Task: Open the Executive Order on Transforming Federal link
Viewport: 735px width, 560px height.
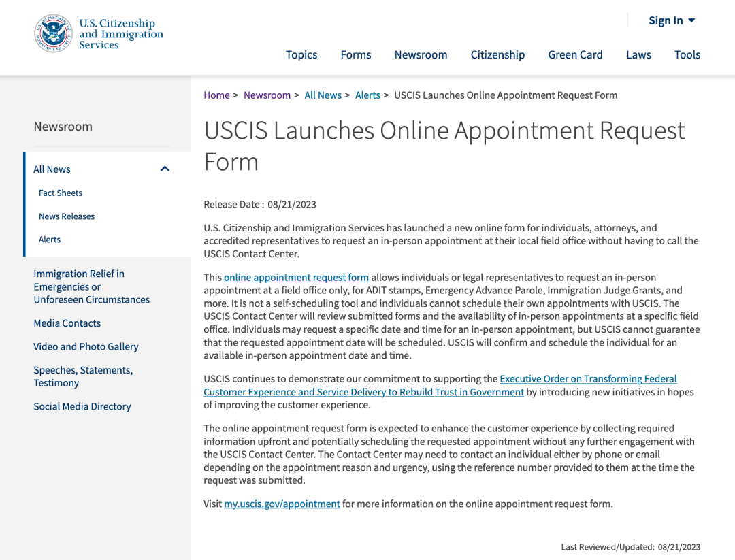Action: pos(440,385)
